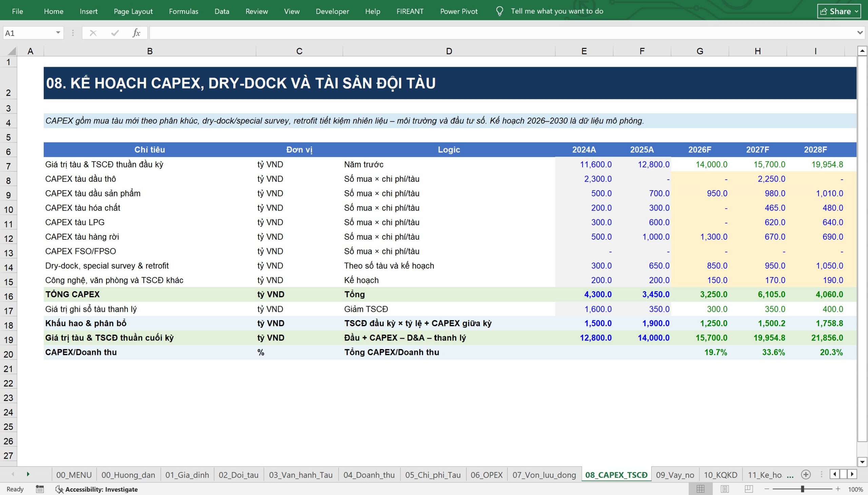Switch to the 00_MENU sheet tab
868x495 pixels.
74,475
